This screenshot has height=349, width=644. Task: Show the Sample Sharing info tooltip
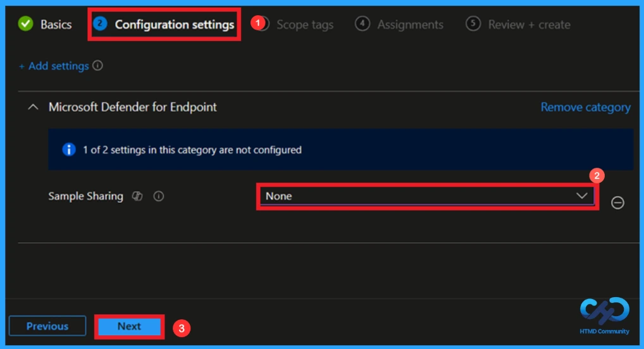pos(159,196)
